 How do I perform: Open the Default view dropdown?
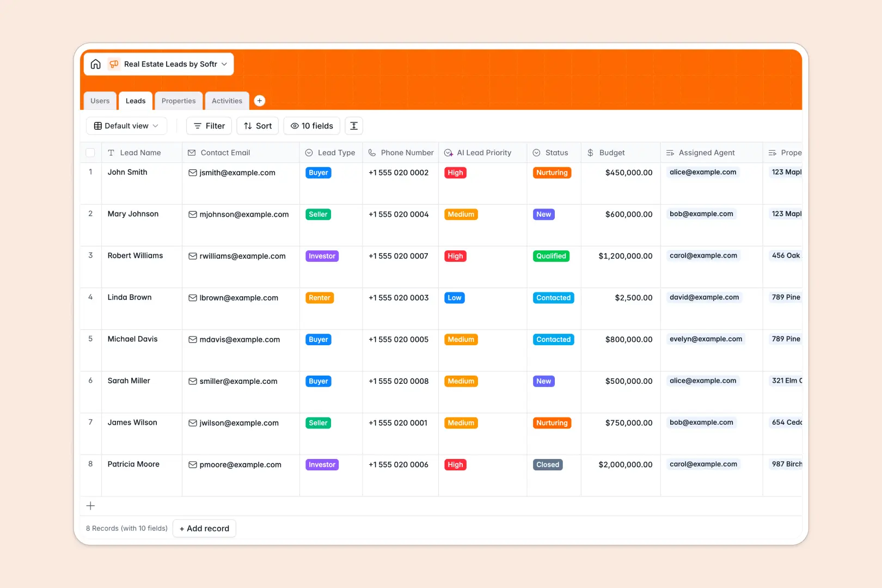126,126
